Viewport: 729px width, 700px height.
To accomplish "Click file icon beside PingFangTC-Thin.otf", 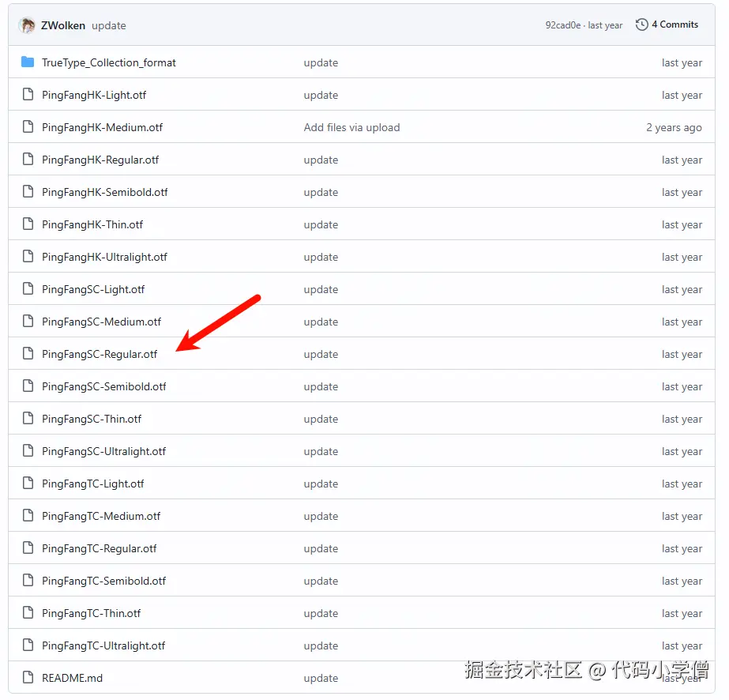I will (28, 612).
